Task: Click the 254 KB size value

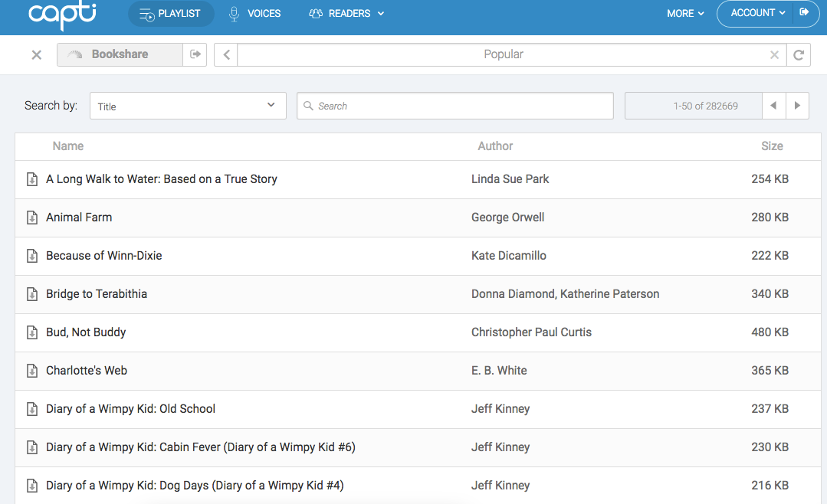Action: click(x=770, y=179)
